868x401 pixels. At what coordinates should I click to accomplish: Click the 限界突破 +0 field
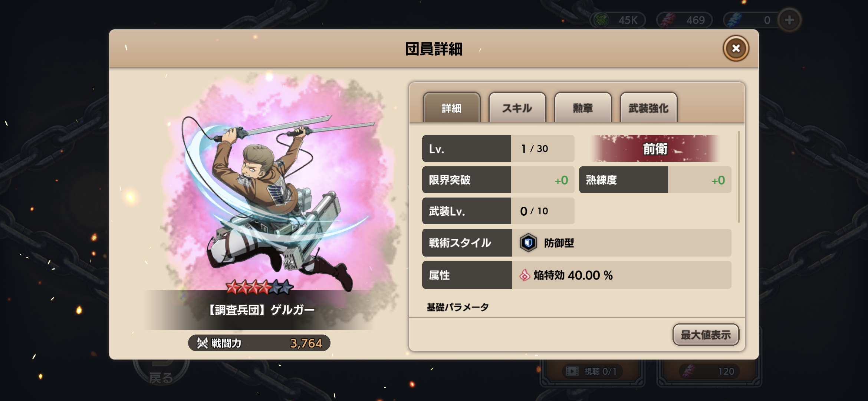[x=498, y=180]
